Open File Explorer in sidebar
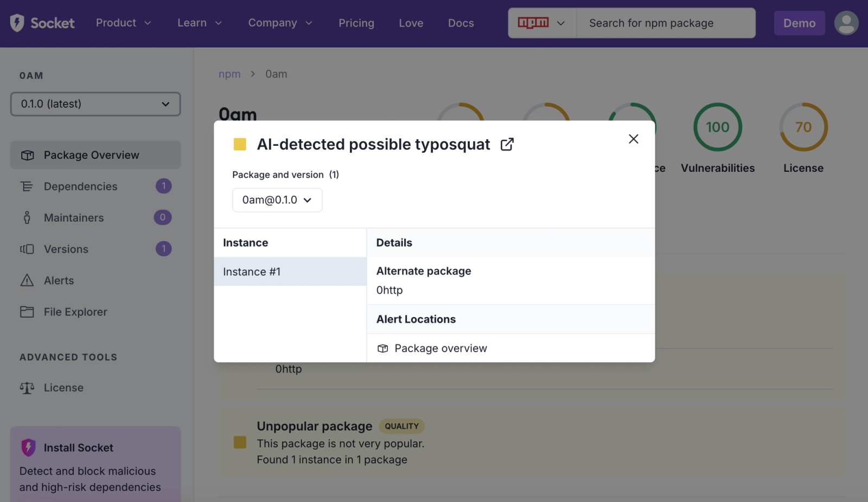The height and width of the screenshot is (502, 868). tap(95, 312)
